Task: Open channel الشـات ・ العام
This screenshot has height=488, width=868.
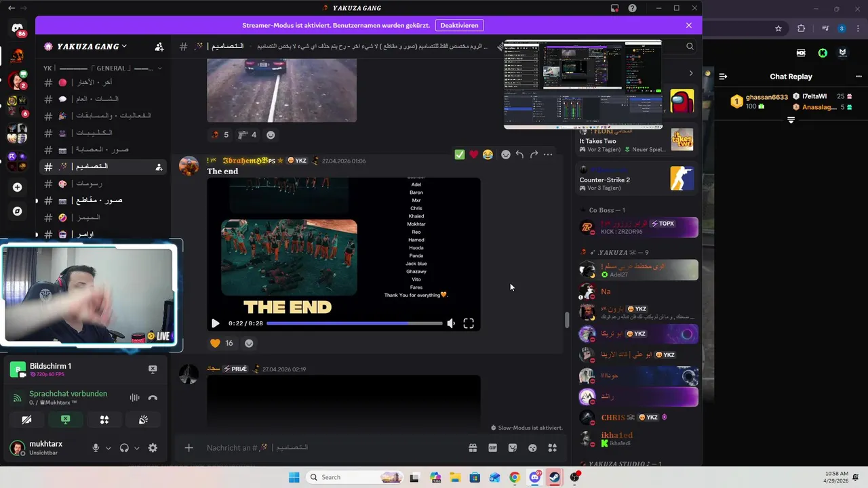Action: coord(103,99)
